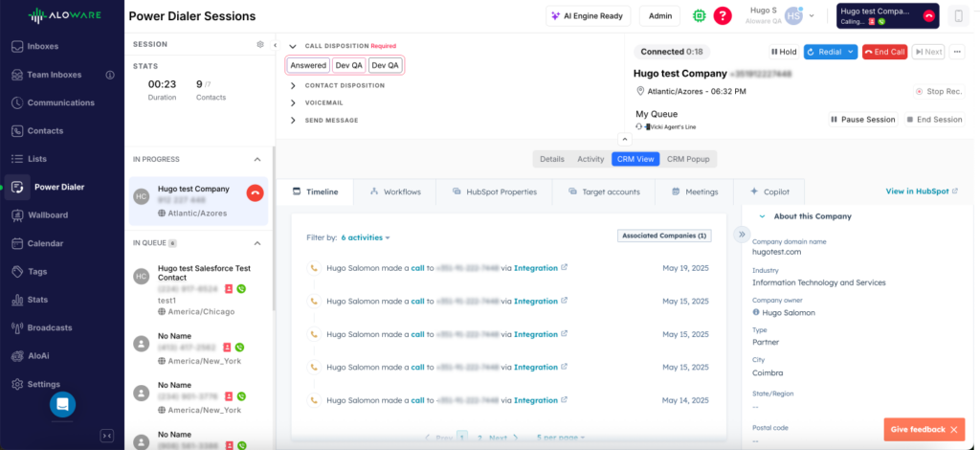The width and height of the screenshot is (980, 450).
Task: Open the session settings gear
Action: click(x=260, y=44)
